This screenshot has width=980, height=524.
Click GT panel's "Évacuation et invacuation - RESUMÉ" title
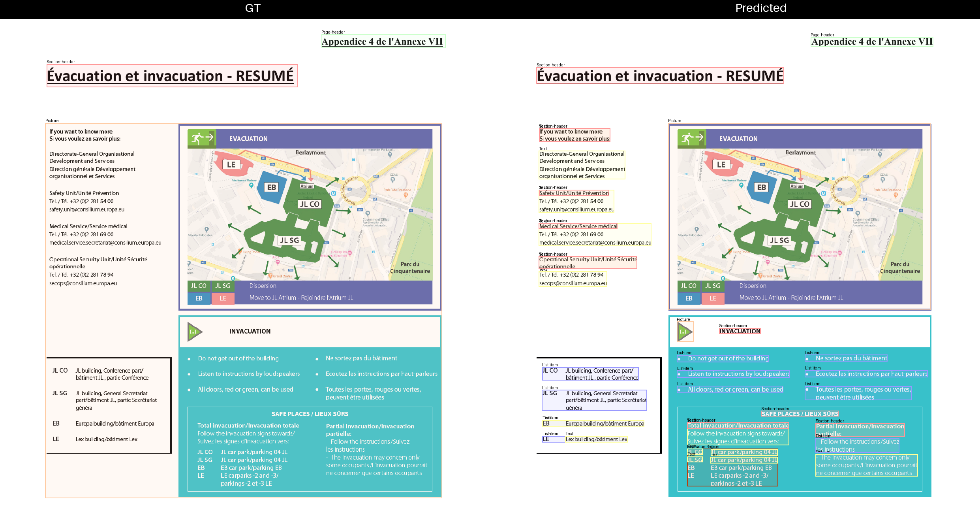tap(171, 76)
